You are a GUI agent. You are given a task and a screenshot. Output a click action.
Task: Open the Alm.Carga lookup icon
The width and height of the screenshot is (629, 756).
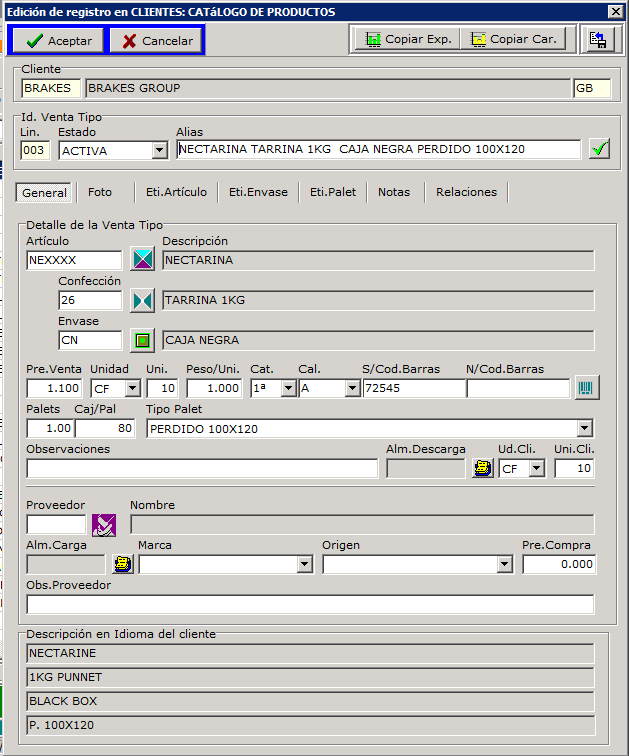tap(123, 564)
